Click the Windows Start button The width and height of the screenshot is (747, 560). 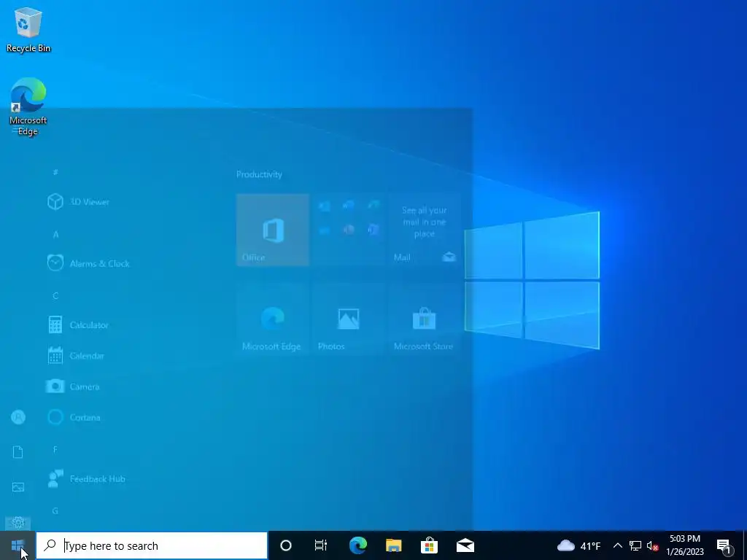pyautogui.click(x=18, y=545)
